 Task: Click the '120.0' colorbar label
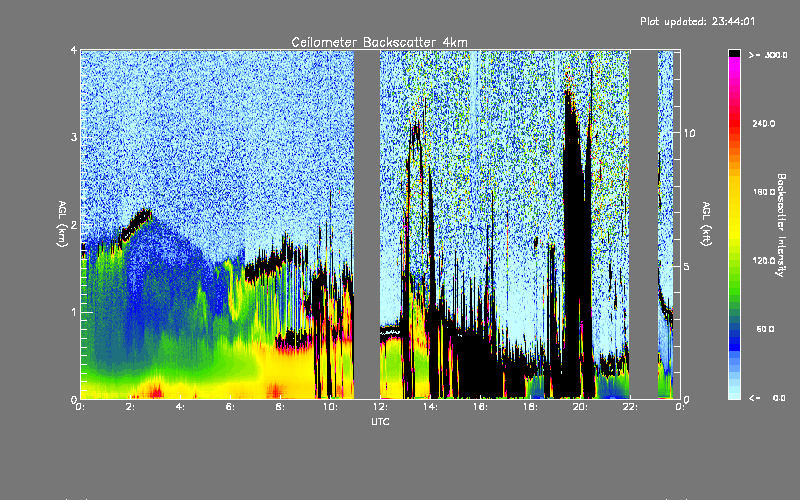[764, 260]
